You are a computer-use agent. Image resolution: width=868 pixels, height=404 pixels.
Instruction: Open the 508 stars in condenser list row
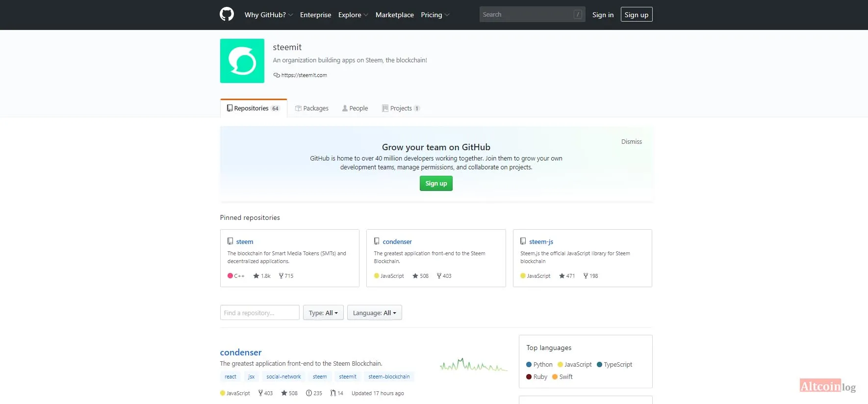click(x=289, y=393)
